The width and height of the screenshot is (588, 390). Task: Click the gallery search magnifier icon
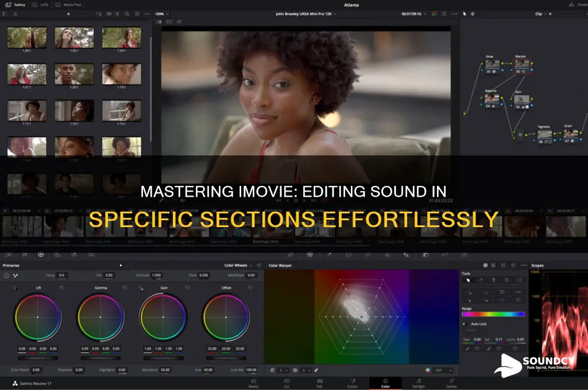(x=127, y=14)
